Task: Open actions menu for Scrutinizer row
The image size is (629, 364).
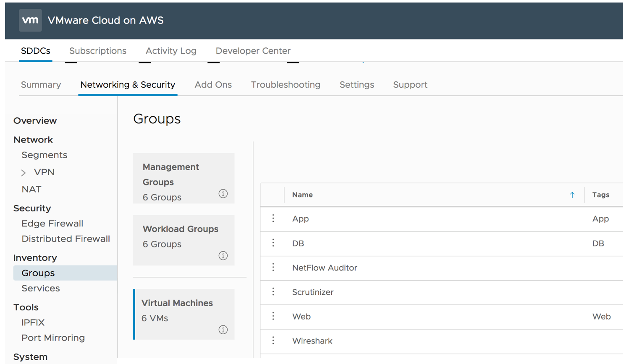Action: (x=273, y=292)
